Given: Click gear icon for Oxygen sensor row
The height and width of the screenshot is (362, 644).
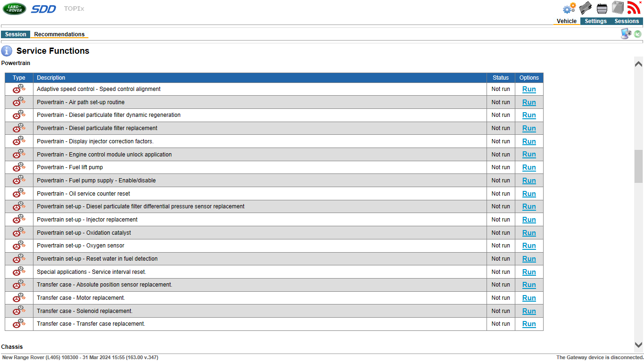Looking at the screenshot, I should click(x=19, y=245).
